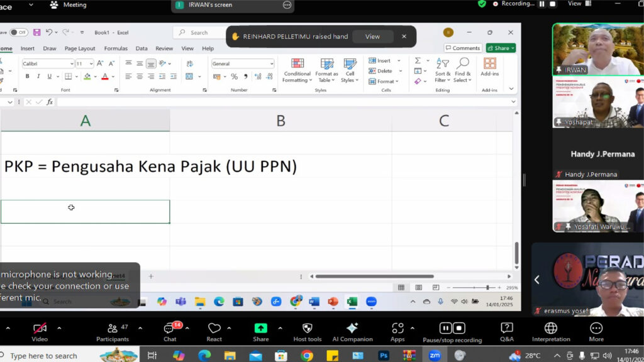Image resolution: width=644 pixels, height=362 pixels.
Task: Click the Insert Function fx icon
Action: [x=50, y=102]
